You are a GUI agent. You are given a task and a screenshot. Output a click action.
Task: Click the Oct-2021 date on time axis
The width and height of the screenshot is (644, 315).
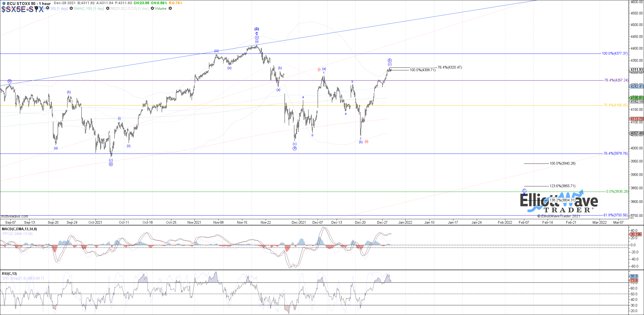tap(95, 222)
